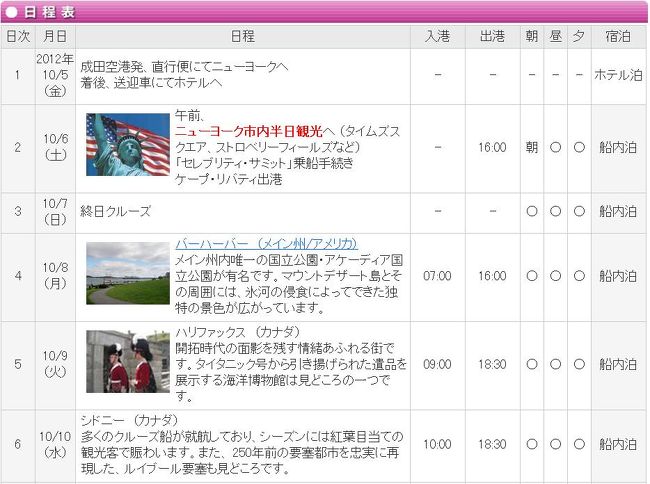Image resolution: width=650 pixels, height=484 pixels.
Task: Click the Statue of Liberty thumbnail
Action: tap(128, 145)
